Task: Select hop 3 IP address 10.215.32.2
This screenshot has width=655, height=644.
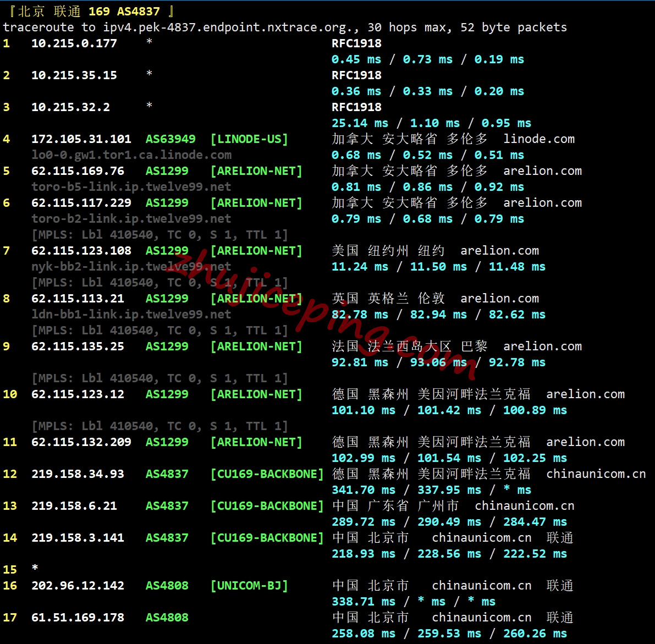Action: pos(70,107)
